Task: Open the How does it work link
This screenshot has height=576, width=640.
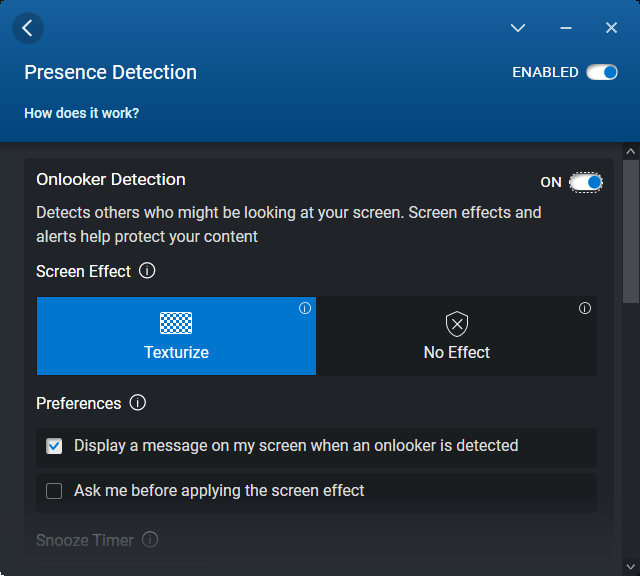Action: 82,113
